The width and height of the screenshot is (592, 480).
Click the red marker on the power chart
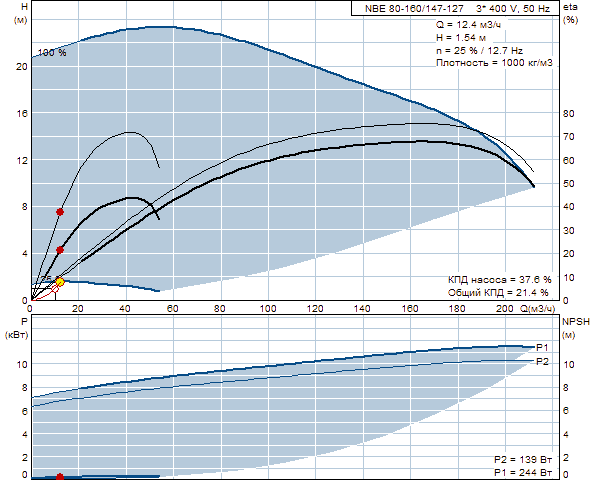[60, 477]
